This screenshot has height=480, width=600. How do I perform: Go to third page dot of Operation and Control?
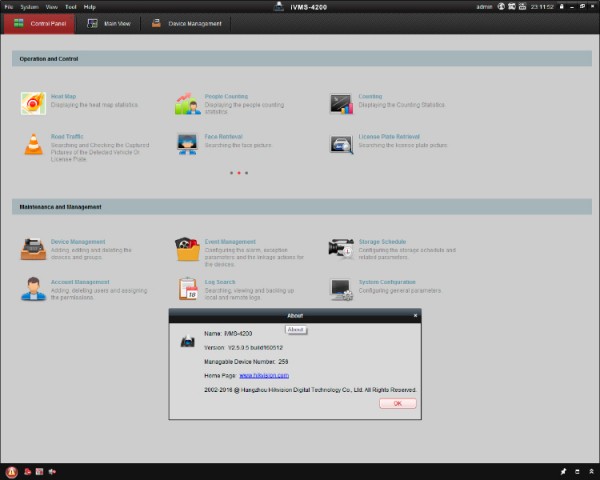(246, 173)
